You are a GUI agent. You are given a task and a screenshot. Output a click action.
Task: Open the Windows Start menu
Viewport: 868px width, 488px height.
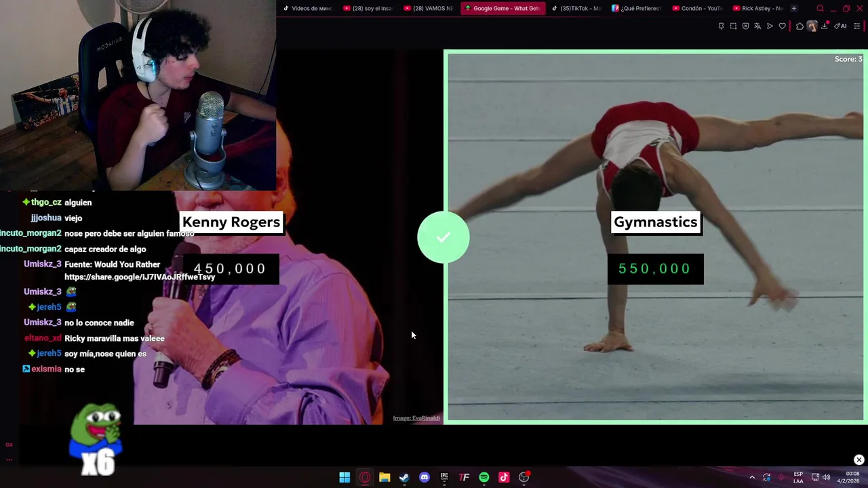[x=344, y=477]
